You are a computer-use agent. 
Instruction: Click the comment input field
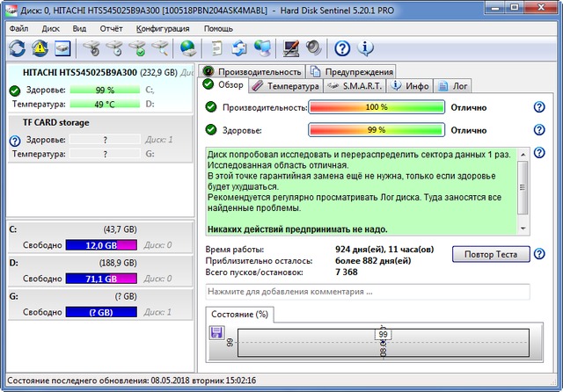[x=367, y=291]
